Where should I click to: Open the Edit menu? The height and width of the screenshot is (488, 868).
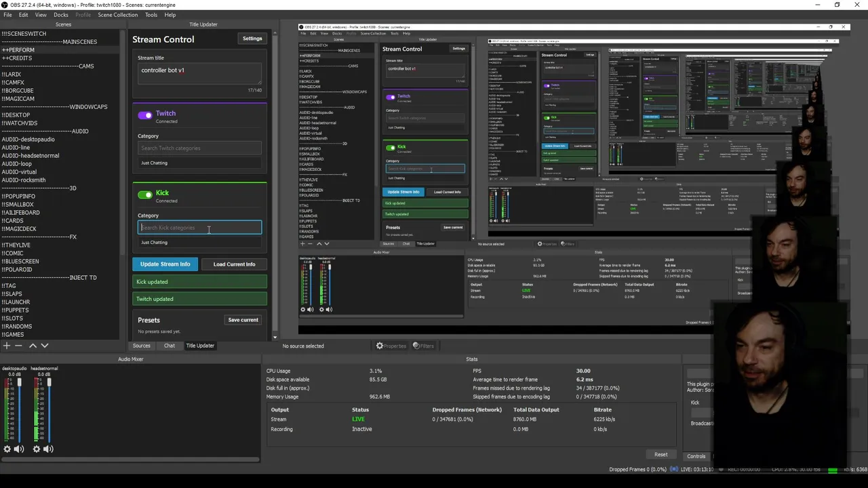click(x=24, y=15)
